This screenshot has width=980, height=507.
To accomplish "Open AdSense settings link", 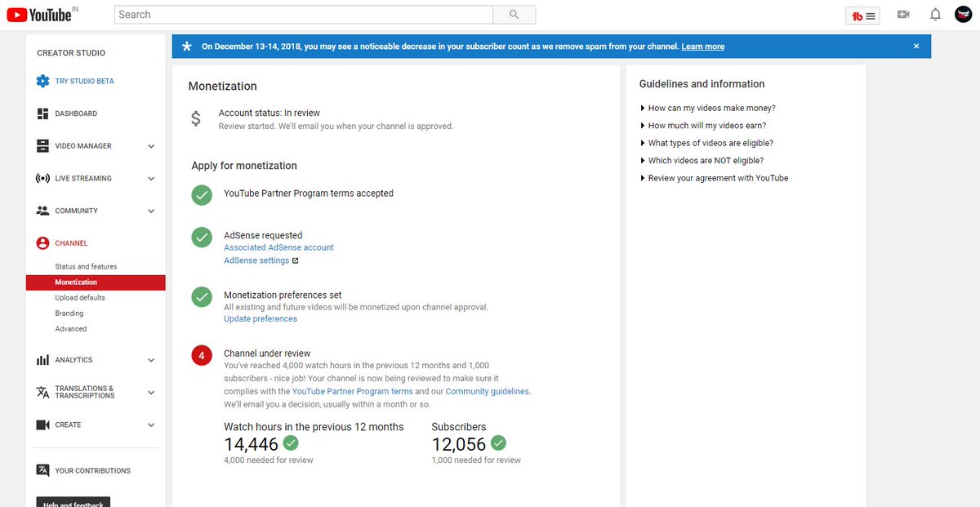I will (x=256, y=261).
